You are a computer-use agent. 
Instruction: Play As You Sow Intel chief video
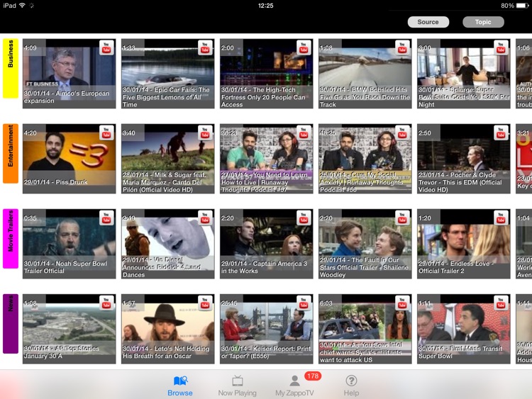(365, 329)
